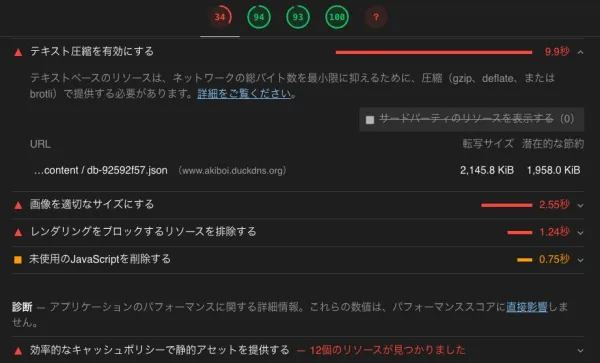
Task: Expand the 未使用のJavaScriptを削除する audit chevron
Action: click(580, 260)
